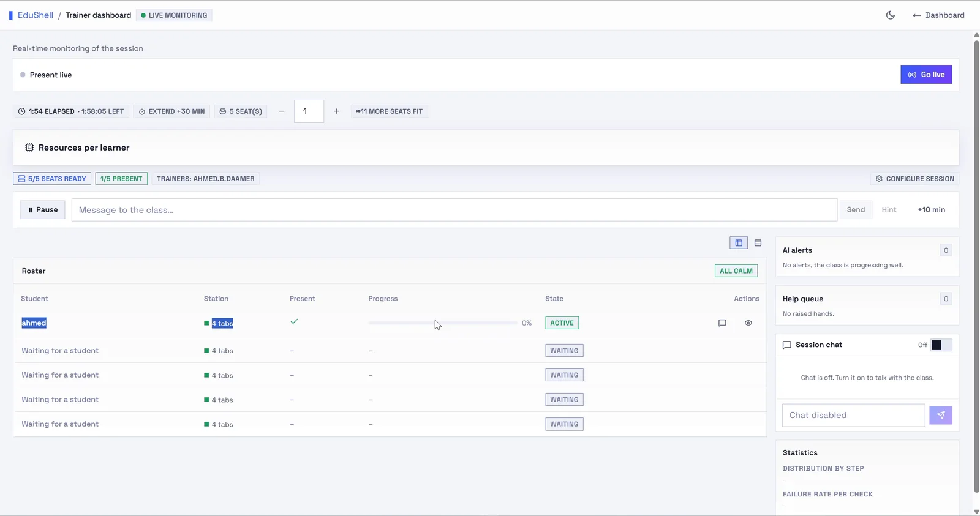Click the Chat disabled input field
The width and height of the screenshot is (980, 516).
click(x=853, y=415)
